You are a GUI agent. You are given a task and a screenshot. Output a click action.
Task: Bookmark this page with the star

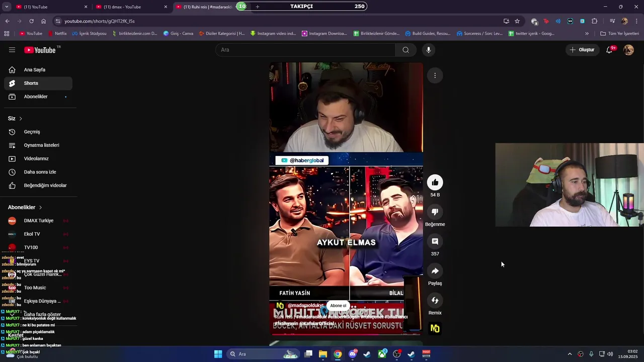pos(517,21)
